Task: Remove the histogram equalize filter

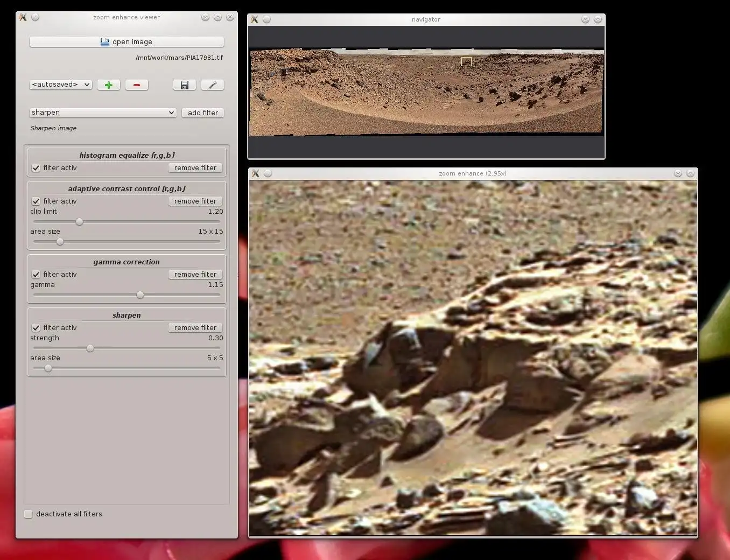Action: pyautogui.click(x=195, y=168)
